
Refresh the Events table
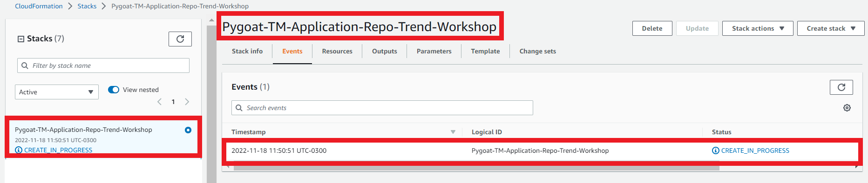click(x=841, y=87)
